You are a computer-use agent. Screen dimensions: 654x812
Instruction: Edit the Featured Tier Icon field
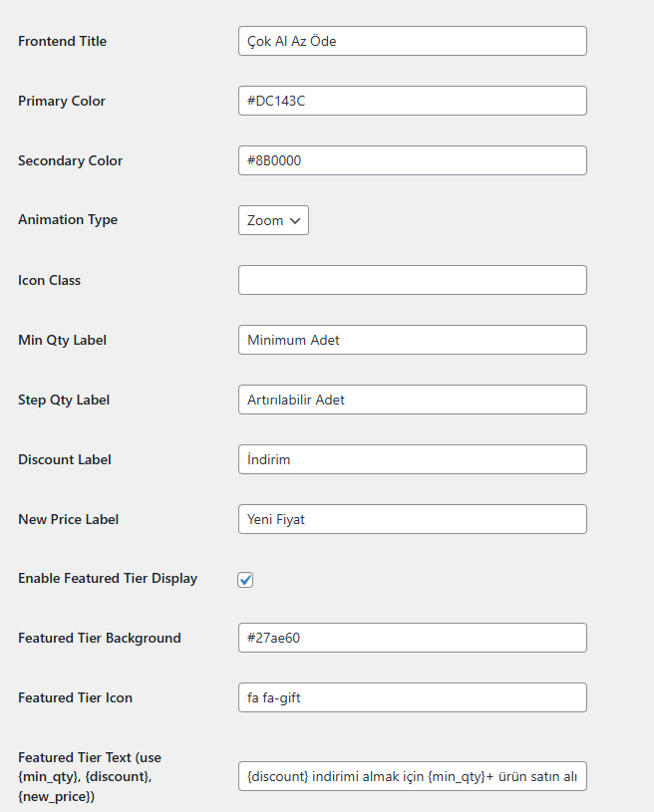tap(413, 697)
